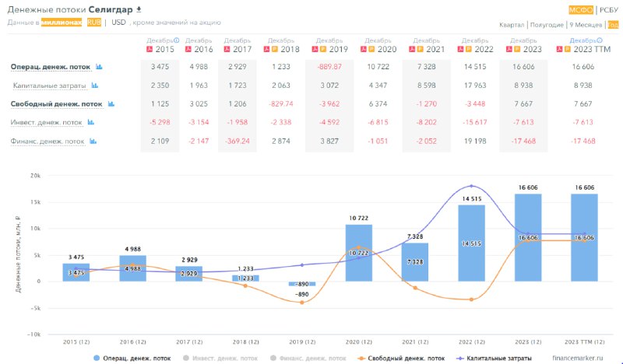Click 2019 low point of orange free cash flow line
This screenshot has height=364, width=623.
[302, 303]
